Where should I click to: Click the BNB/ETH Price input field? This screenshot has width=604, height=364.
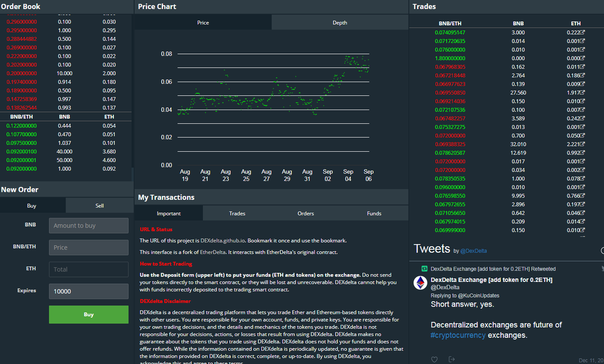tap(89, 247)
